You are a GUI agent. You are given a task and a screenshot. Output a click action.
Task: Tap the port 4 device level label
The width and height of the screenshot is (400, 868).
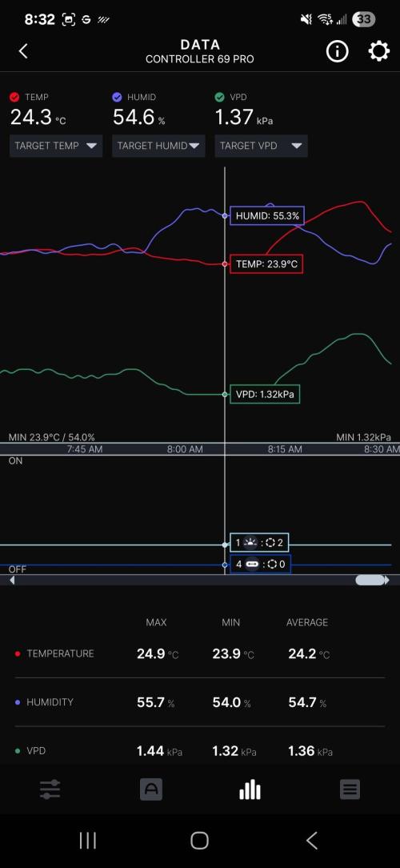click(x=260, y=565)
